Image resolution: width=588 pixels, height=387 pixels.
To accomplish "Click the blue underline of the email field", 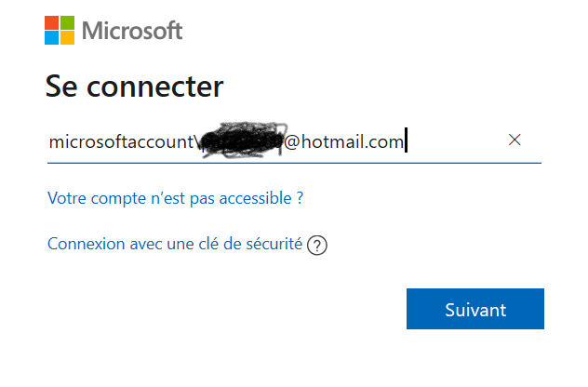I will 294,163.
